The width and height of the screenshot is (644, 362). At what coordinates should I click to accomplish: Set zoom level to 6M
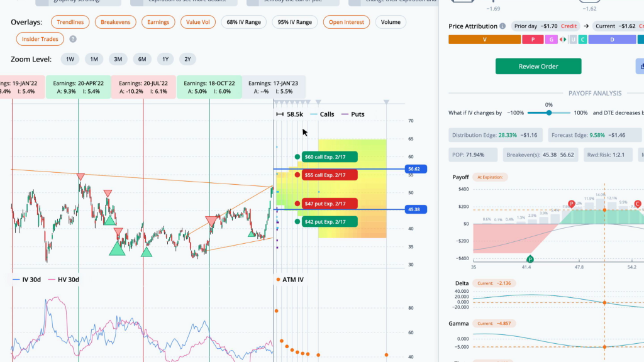pyautogui.click(x=142, y=59)
